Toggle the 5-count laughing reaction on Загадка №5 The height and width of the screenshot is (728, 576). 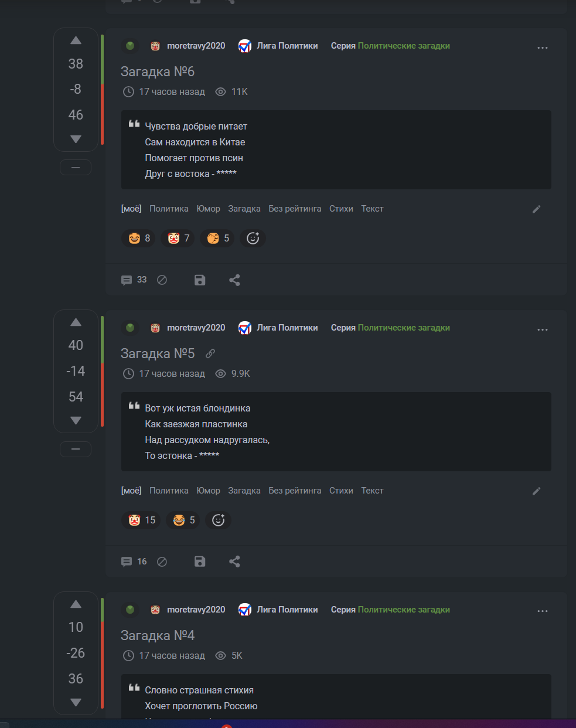[183, 520]
